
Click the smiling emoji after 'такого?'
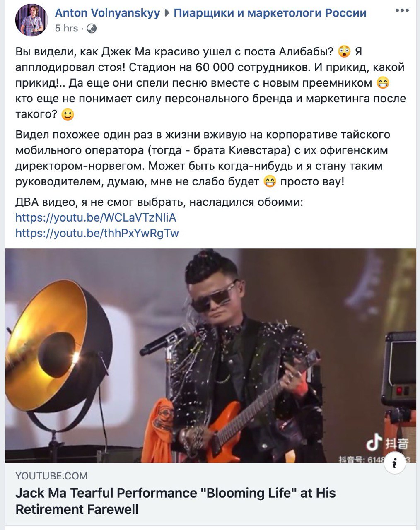(68, 115)
